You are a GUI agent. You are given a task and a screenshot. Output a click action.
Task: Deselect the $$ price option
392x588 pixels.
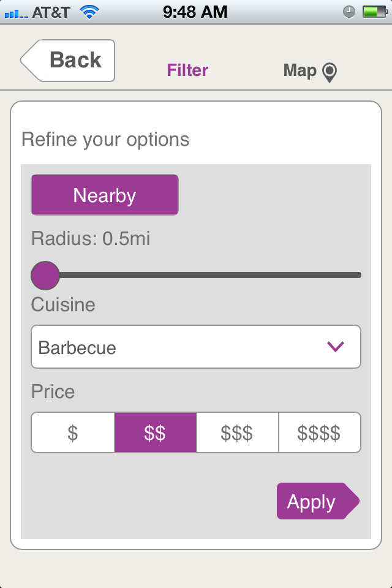point(155,432)
